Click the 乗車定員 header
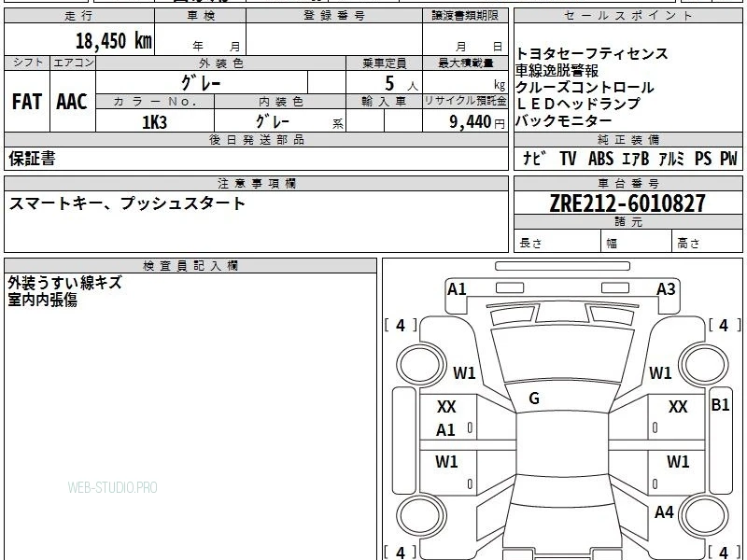The height and width of the screenshot is (560, 747). click(384, 63)
